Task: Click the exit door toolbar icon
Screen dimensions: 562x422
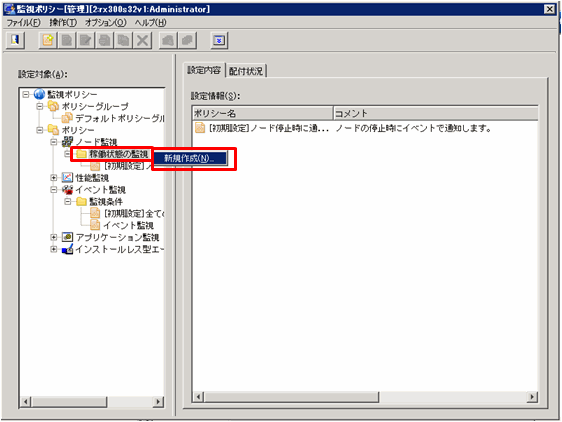Action: coord(15,40)
